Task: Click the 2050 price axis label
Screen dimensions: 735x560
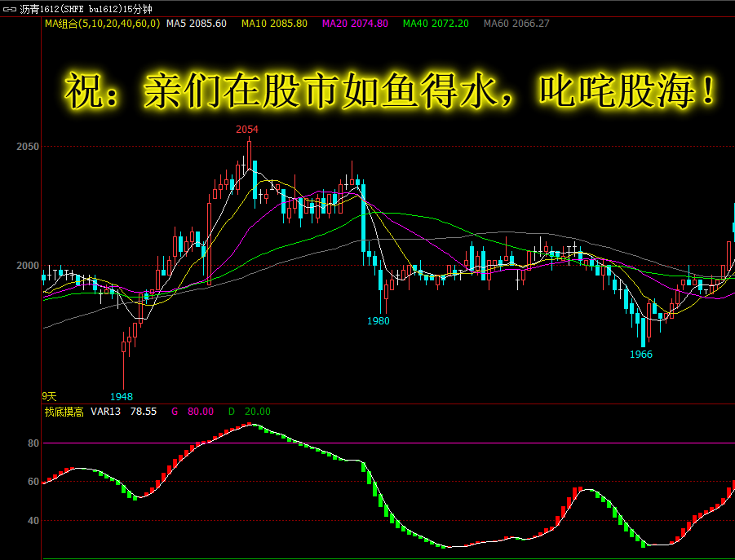Action: tap(28, 147)
